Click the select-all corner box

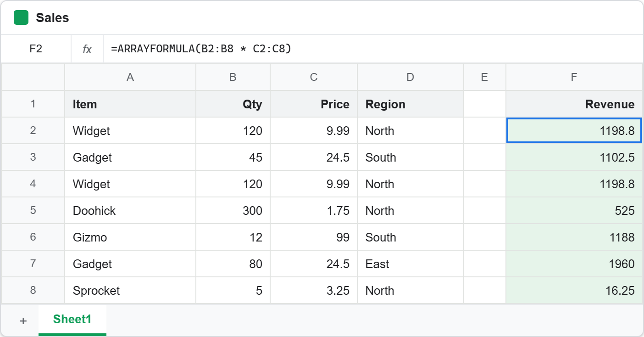point(33,77)
